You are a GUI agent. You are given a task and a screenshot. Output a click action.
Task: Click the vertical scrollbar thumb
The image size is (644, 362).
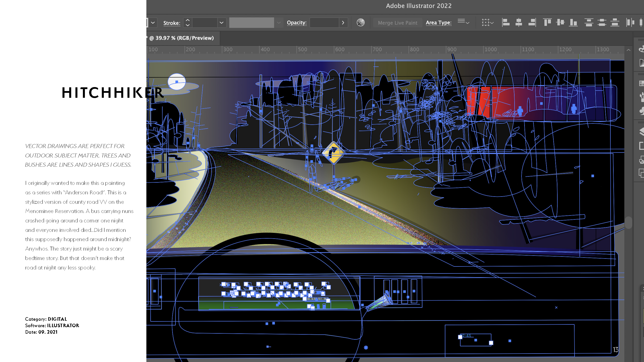(x=629, y=222)
